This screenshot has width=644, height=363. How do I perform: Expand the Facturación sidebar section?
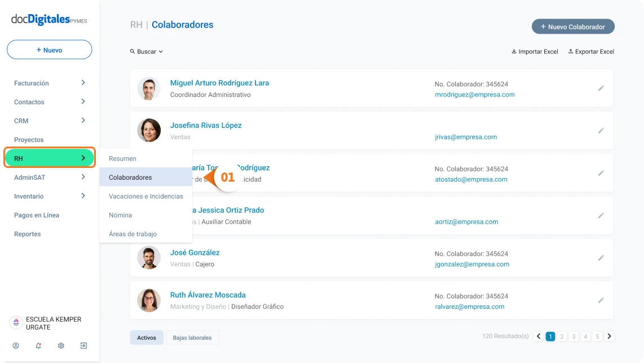tap(49, 83)
